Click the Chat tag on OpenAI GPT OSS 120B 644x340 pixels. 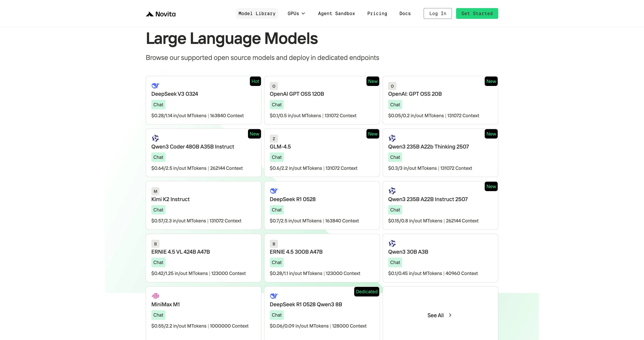pyautogui.click(x=276, y=105)
